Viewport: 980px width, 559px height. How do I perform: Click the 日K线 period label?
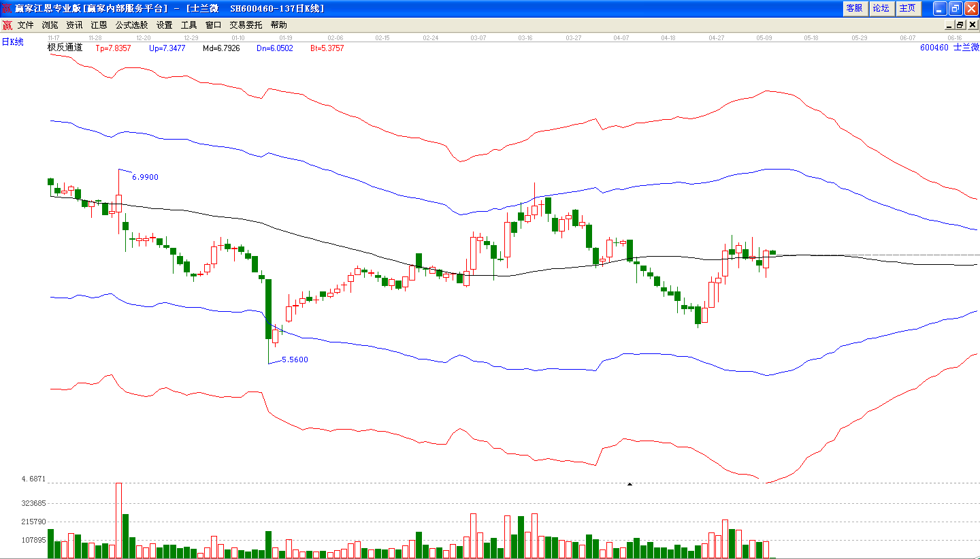[12, 42]
